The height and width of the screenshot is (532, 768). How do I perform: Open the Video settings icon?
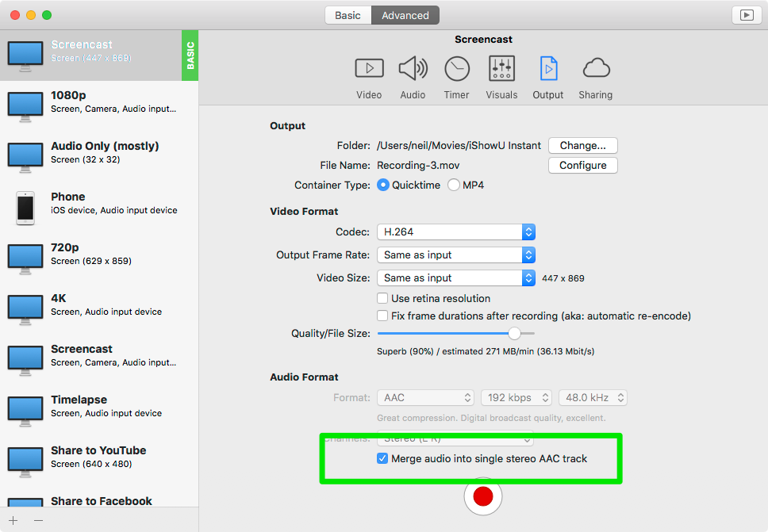(369, 70)
